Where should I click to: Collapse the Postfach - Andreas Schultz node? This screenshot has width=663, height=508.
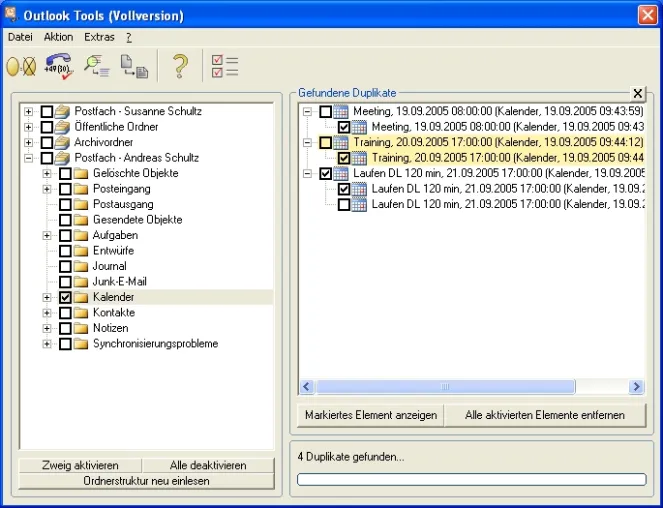pyautogui.click(x=28, y=158)
